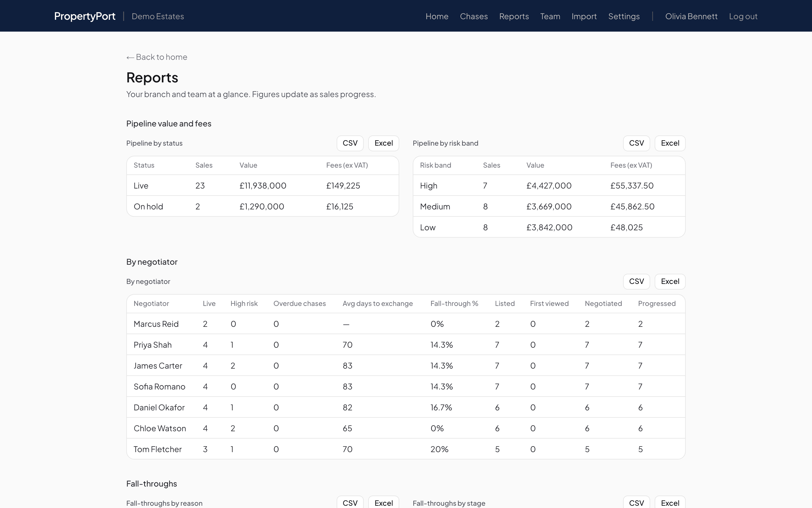This screenshot has height=508, width=812.
Task: Export Fall-throughs by reason as CSV
Action: point(350,502)
